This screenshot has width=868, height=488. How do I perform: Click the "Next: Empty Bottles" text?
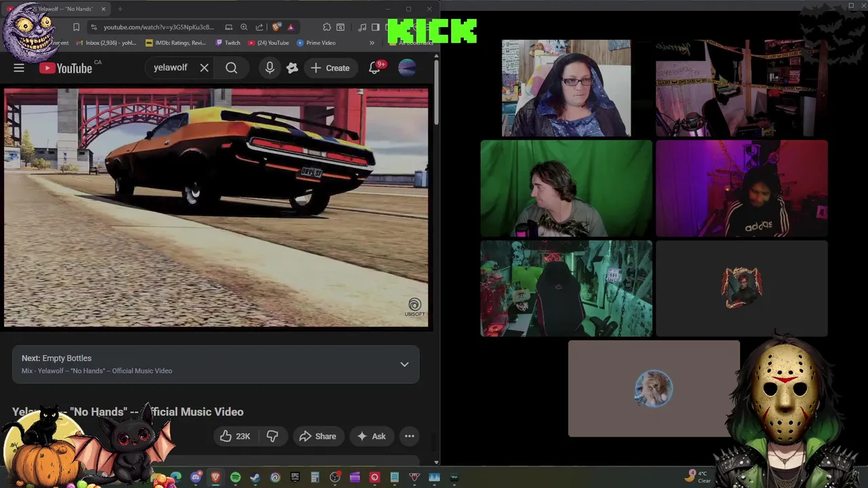(56, 358)
